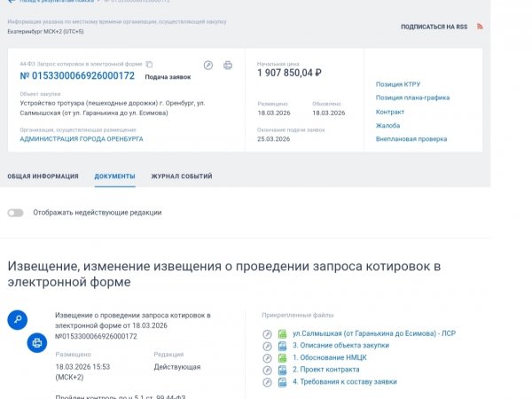Select the 'Документы' tab

tap(114, 176)
